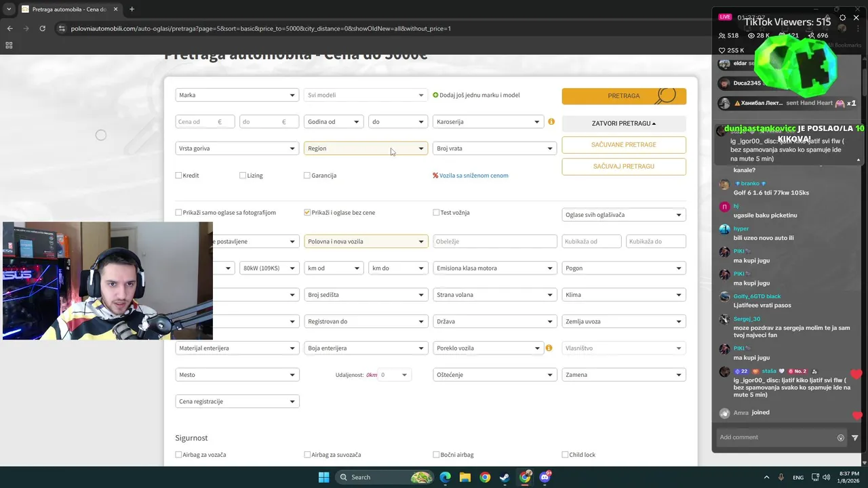Open SAČUVANE PRETRAGE

(x=624, y=144)
